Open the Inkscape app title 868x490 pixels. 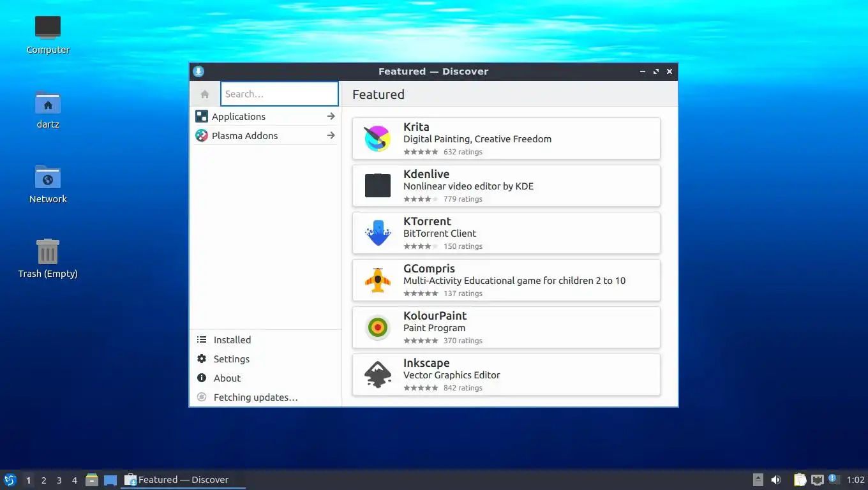(426, 362)
